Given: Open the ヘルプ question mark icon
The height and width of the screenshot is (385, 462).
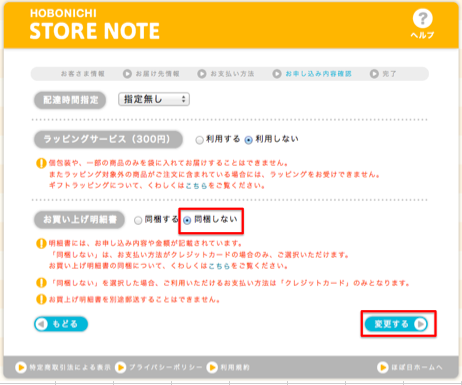Looking at the screenshot, I should [x=422, y=19].
